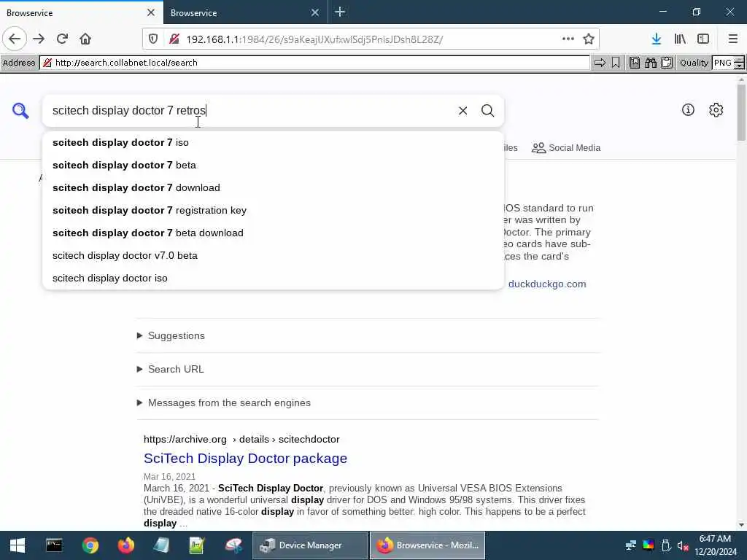This screenshot has width=747, height=560.
Task: Click the Firefox URL bar
Action: pos(371,39)
